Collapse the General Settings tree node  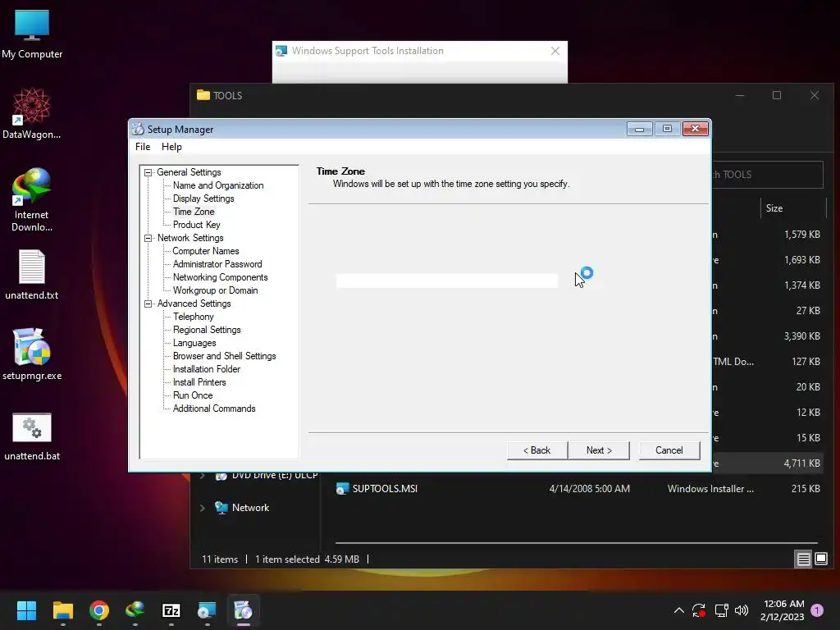click(x=148, y=172)
